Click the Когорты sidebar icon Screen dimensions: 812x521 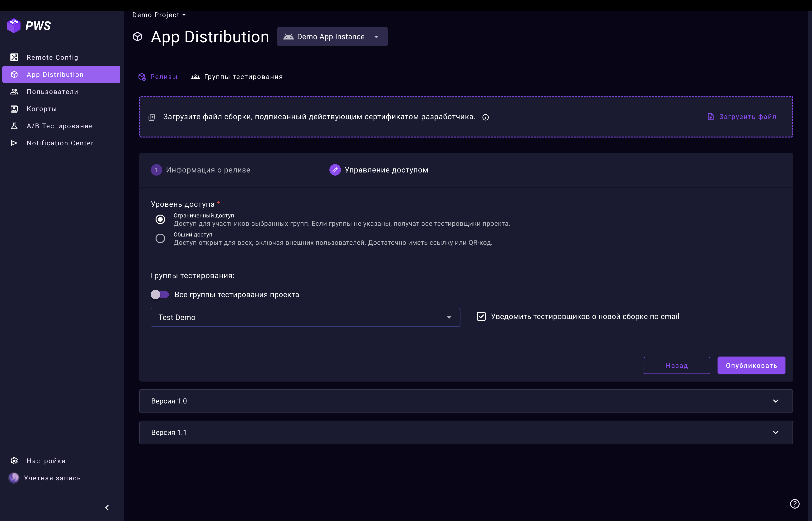click(x=14, y=108)
